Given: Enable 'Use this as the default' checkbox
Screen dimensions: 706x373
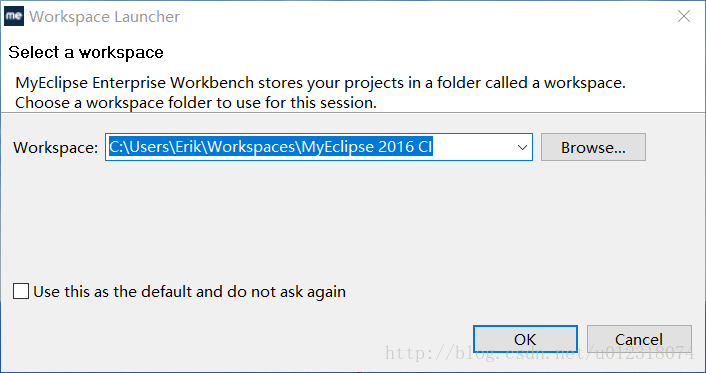Looking at the screenshot, I should (21, 291).
